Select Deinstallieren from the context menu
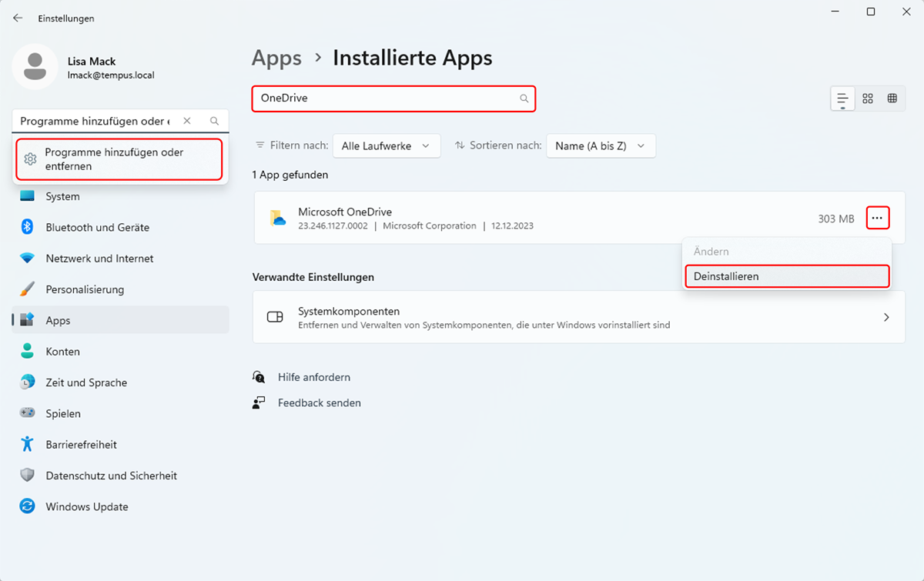The image size is (924, 581). coord(787,276)
